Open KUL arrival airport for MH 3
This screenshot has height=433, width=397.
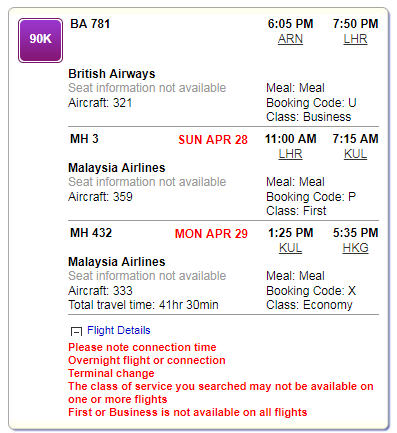click(x=355, y=154)
